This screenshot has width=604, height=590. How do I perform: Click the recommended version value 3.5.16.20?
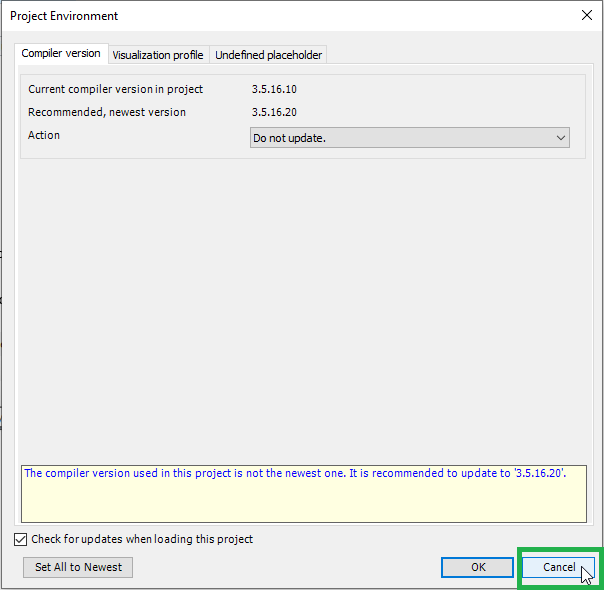tap(274, 112)
